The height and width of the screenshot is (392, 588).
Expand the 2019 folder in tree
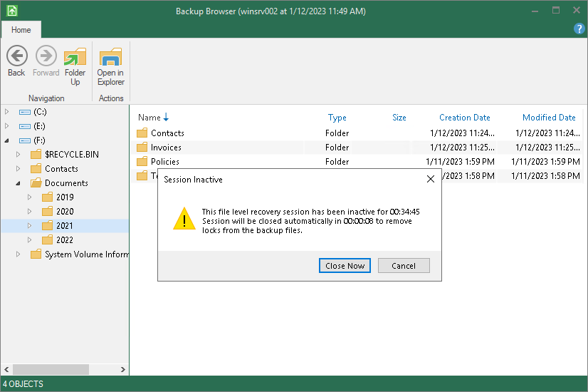(x=30, y=197)
